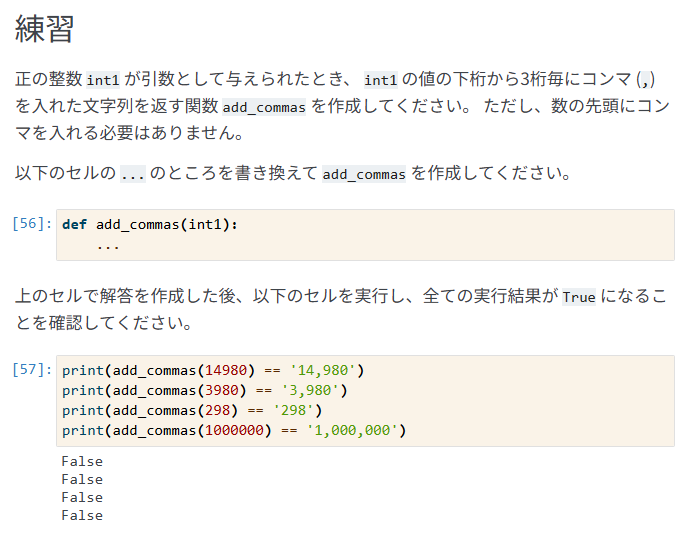Click the print line testing 3980
Image resolution: width=693 pixels, height=543 pixels.
204,390
